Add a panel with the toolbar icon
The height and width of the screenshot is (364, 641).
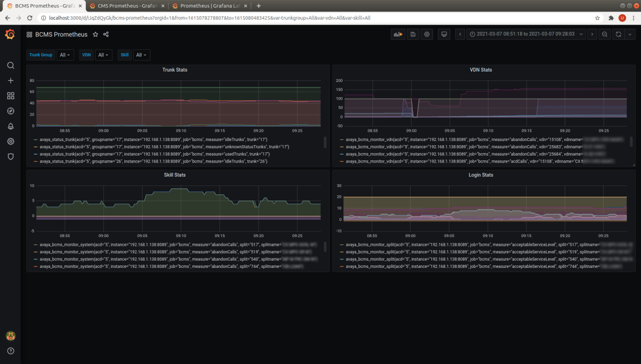(x=398, y=34)
